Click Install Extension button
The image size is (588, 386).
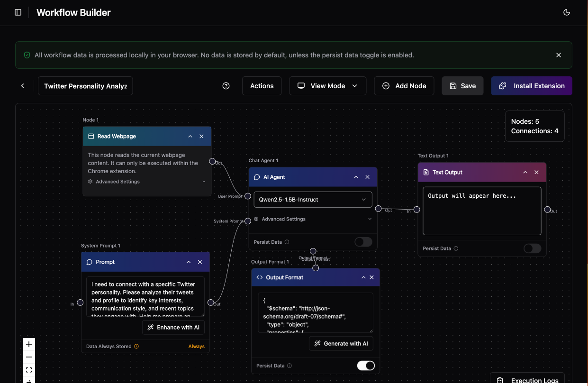pyautogui.click(x=532, y=86)
